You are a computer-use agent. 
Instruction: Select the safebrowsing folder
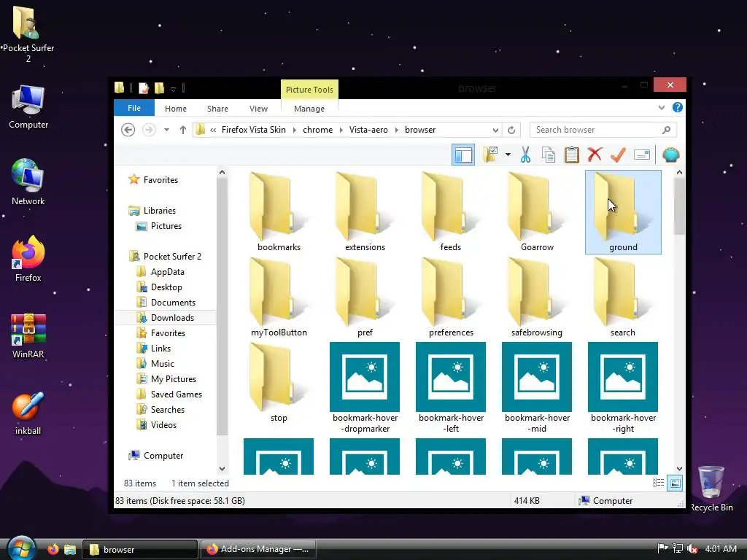[x=537, y=297]
